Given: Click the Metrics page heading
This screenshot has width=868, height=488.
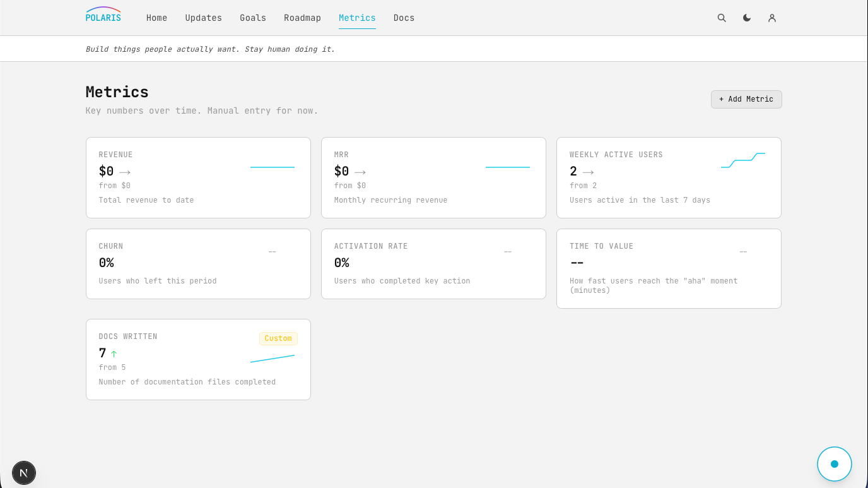Looking at the screenshot, I should (x=117, y=92).
